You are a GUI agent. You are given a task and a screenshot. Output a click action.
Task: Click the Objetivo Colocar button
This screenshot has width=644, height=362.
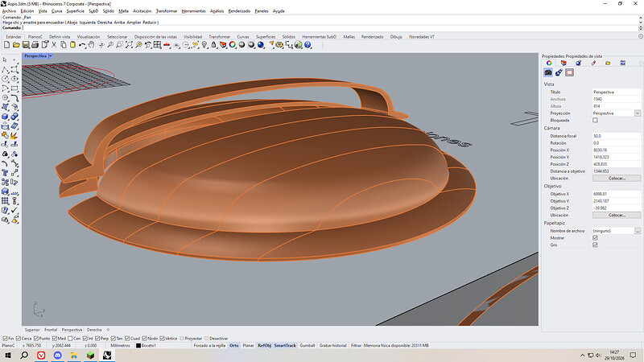(617, 215)
